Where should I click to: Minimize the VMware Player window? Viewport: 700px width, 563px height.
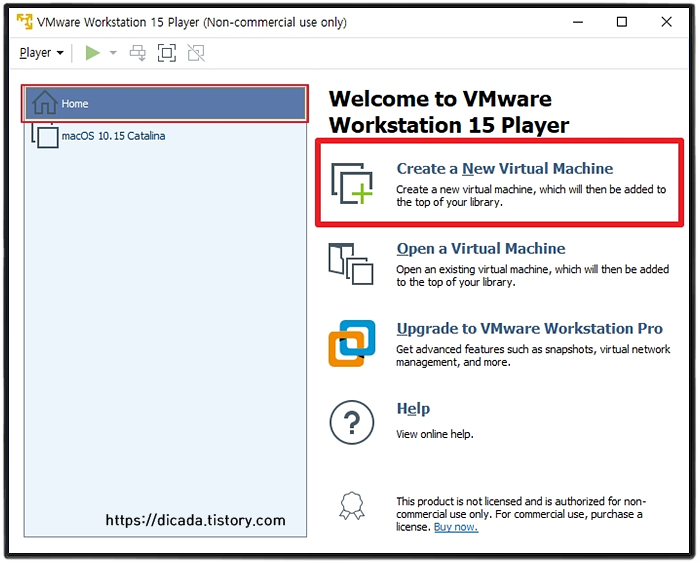pos(578,22)
